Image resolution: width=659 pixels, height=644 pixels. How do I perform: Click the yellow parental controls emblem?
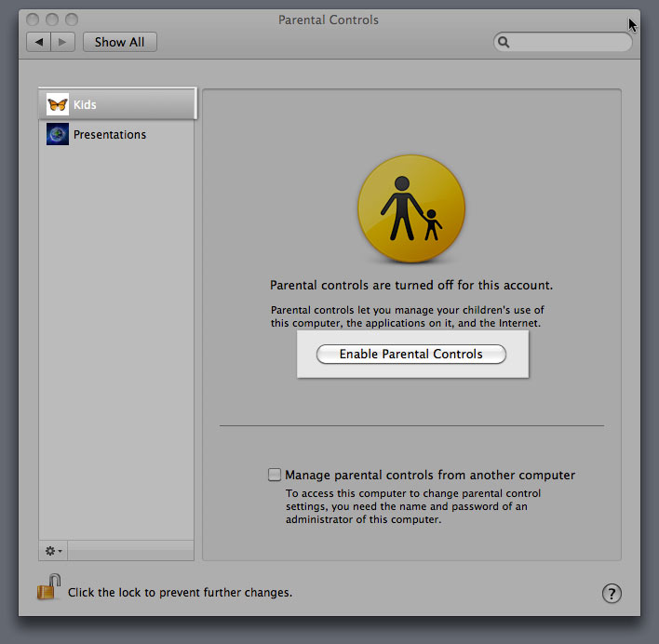pos(410,208)
